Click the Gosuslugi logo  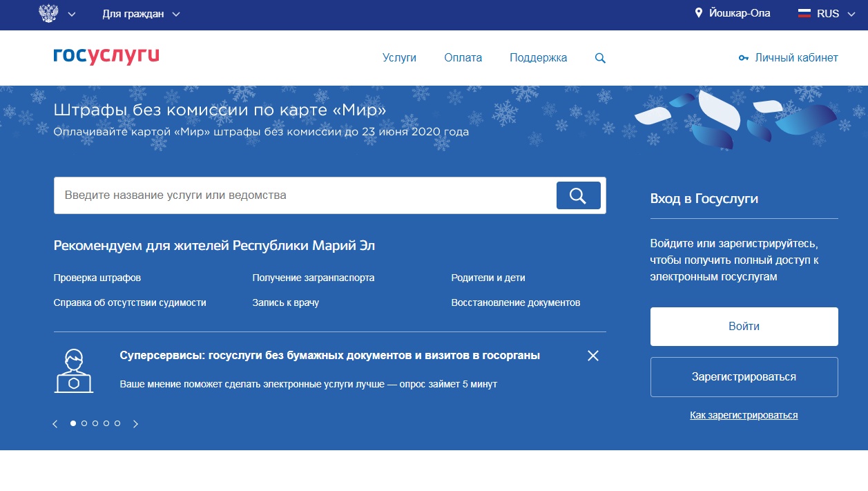point(106,57)
